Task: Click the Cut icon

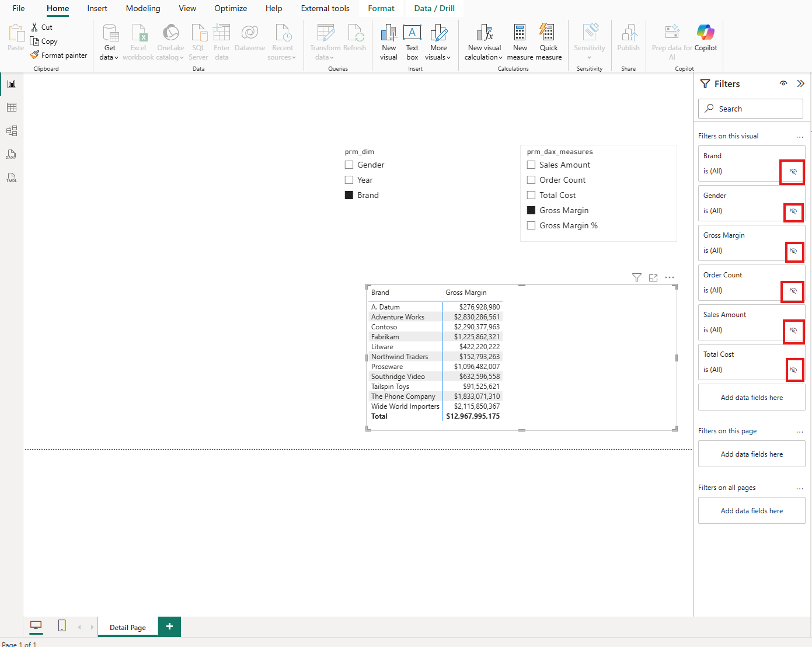Action: point(35,27)
